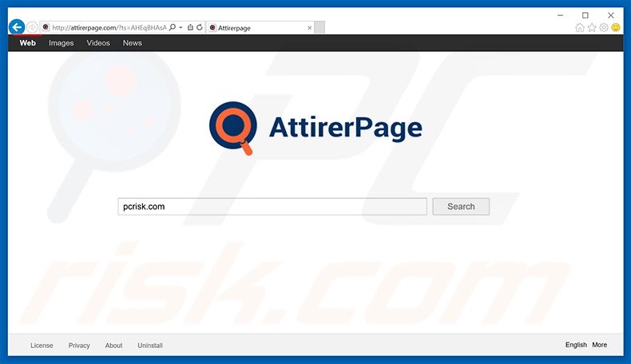
Task: Open the address bar dropdown arrow
Action: (181, 27)
